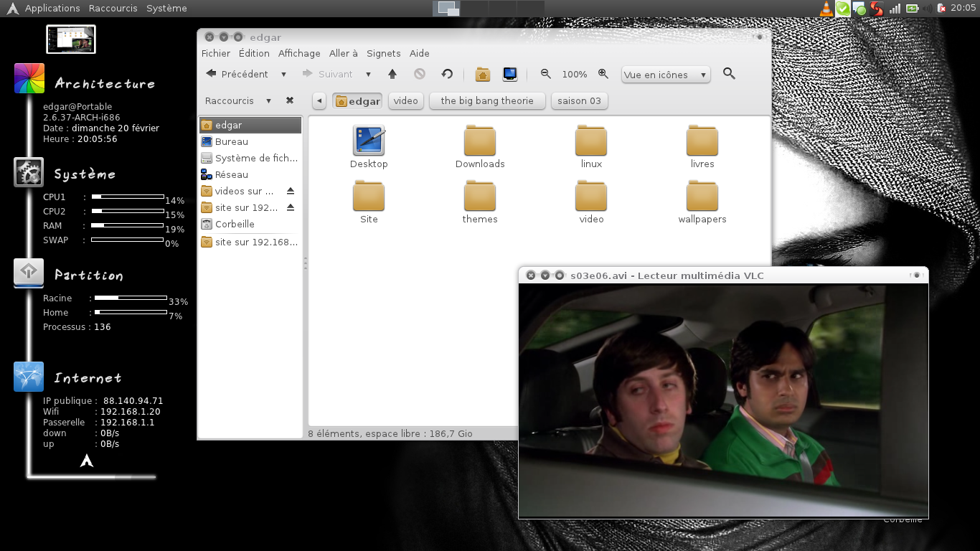
Task: Open the Suivant history dropdown arrow
Action: point(368,75)
